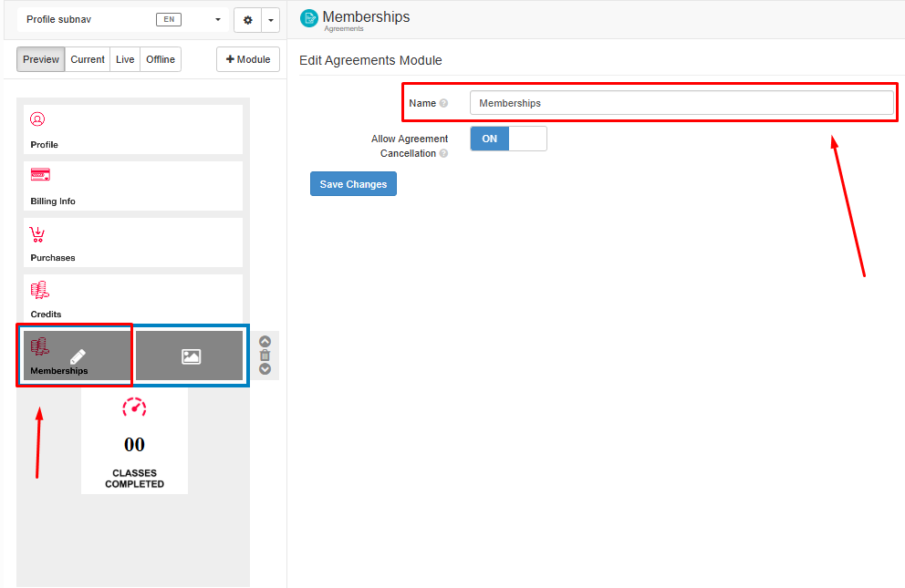Toggle the Allow Agreement Cancellation switch
The height and width of the screenshot is (588, 905).
(508, 139)
